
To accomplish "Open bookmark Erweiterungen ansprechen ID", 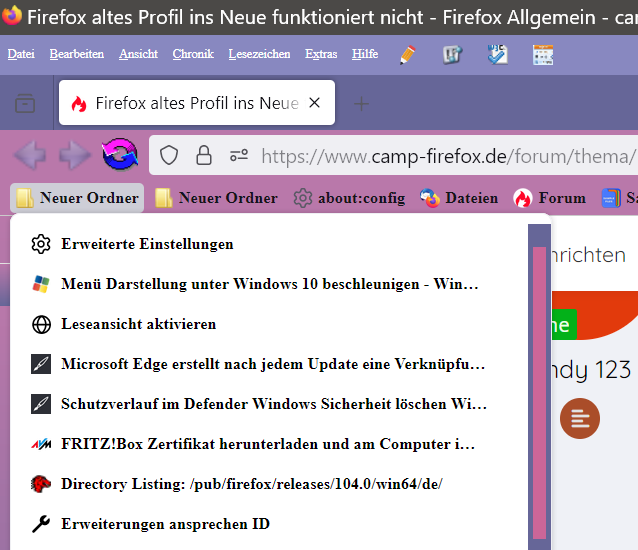I will click(x=269, y=524).
